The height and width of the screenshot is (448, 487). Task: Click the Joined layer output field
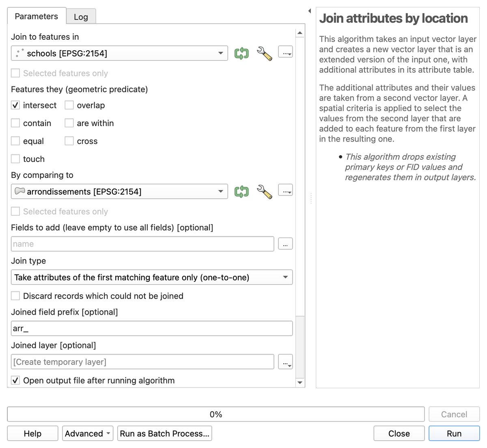point(142,362)
